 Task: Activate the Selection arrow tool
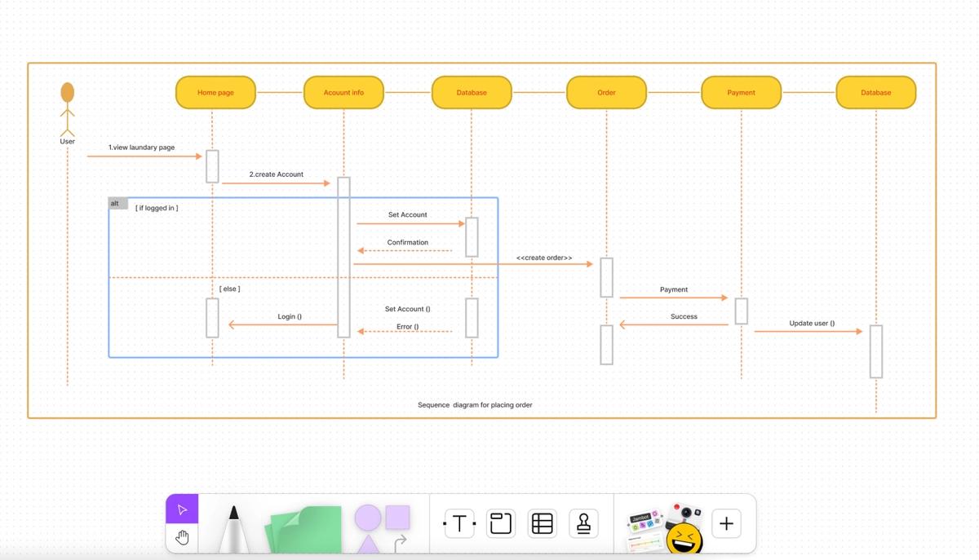[x=181, y=509]
